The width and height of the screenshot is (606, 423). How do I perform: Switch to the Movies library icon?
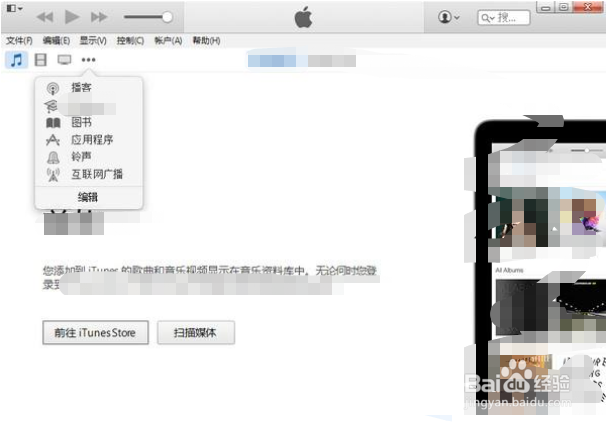[41, 60]
